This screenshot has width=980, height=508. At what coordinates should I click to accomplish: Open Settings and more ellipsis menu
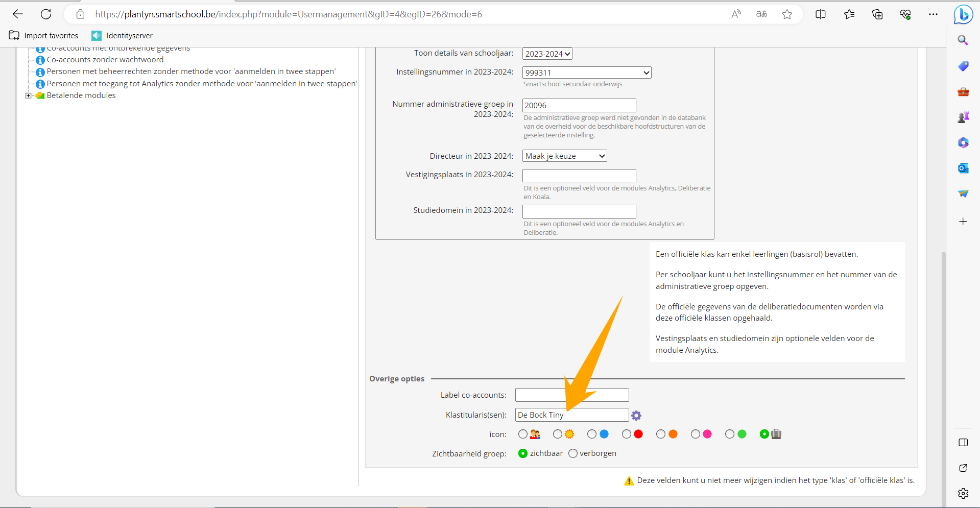click(x=933, y=14)
